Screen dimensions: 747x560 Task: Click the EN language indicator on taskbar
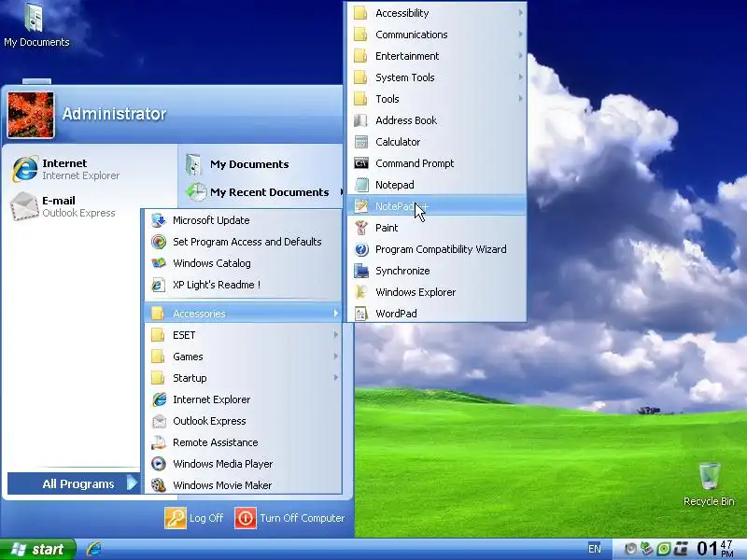(x=595, y=549)
